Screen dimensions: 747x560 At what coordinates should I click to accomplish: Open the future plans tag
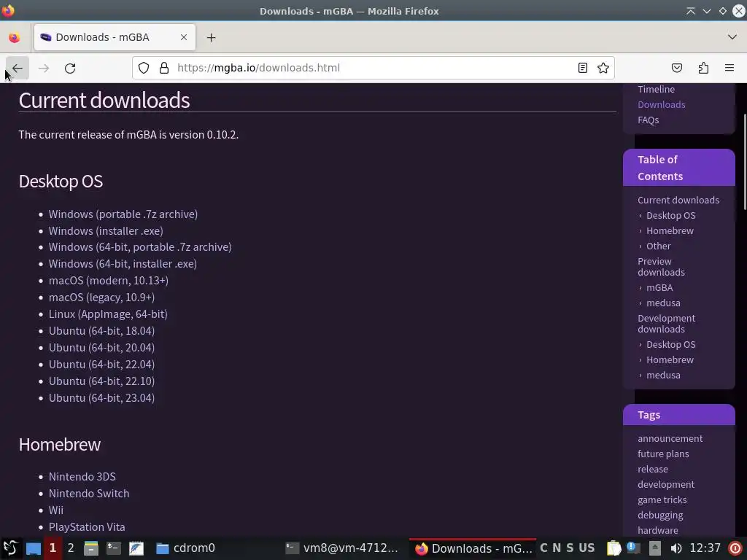tap(663, 454)
